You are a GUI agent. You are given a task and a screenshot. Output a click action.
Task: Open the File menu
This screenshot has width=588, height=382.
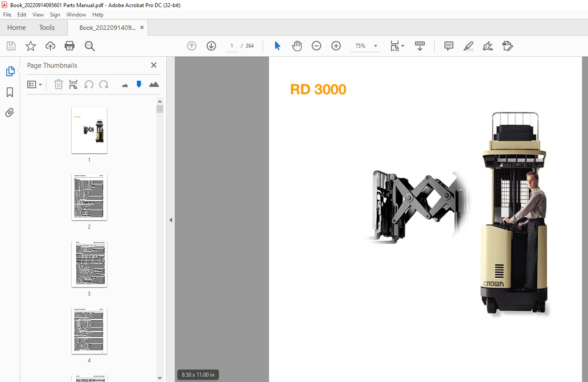click(7, 15)
